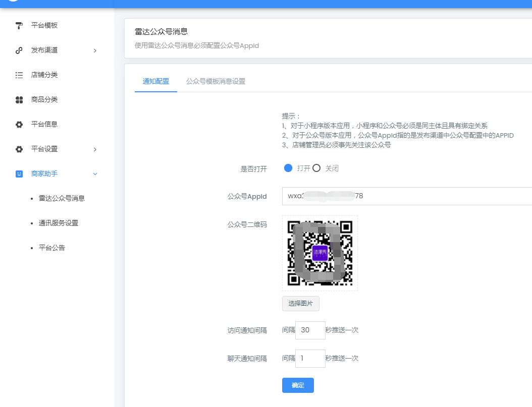
Task: Click the 提示： heading text
Action: [291, 116]
